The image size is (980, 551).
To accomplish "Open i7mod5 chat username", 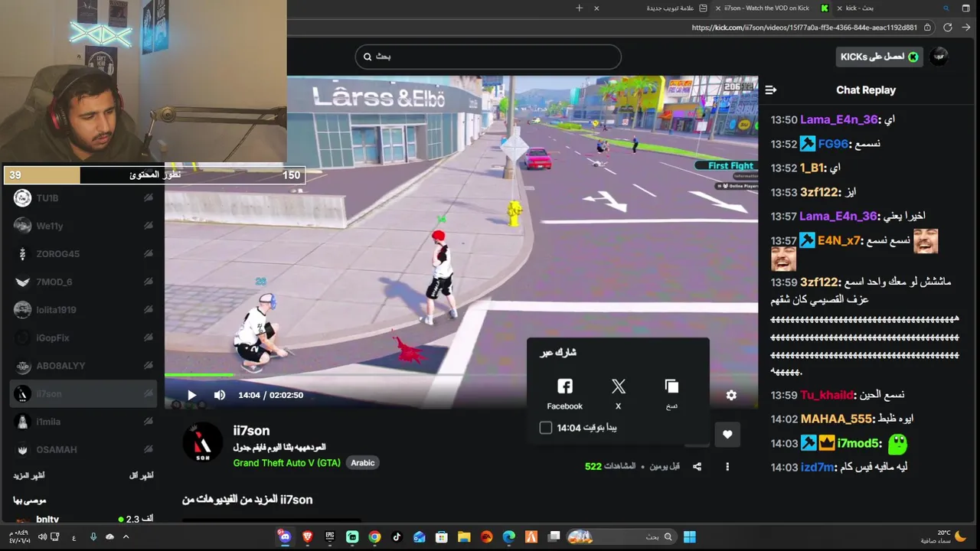I will pos(859,443).
